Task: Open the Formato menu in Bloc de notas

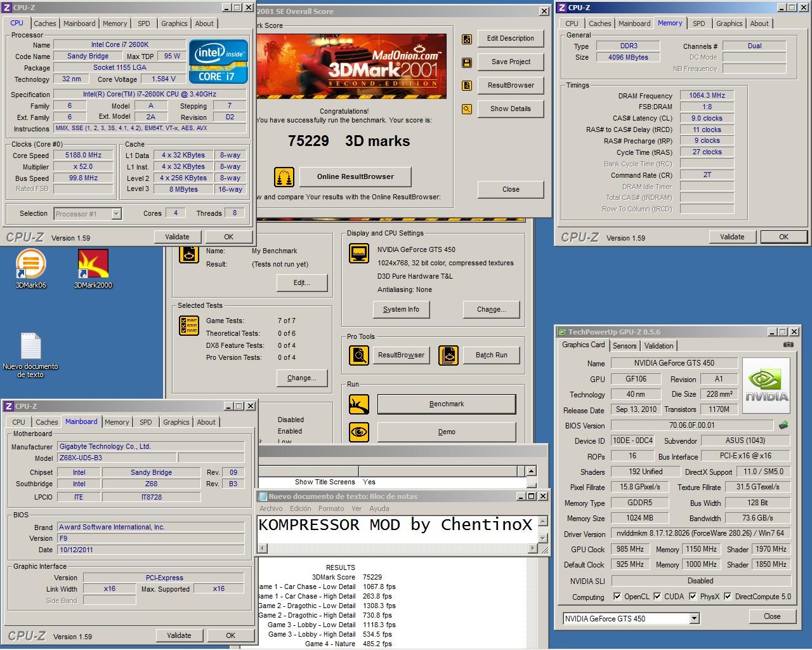Action: tap(331, 508)
